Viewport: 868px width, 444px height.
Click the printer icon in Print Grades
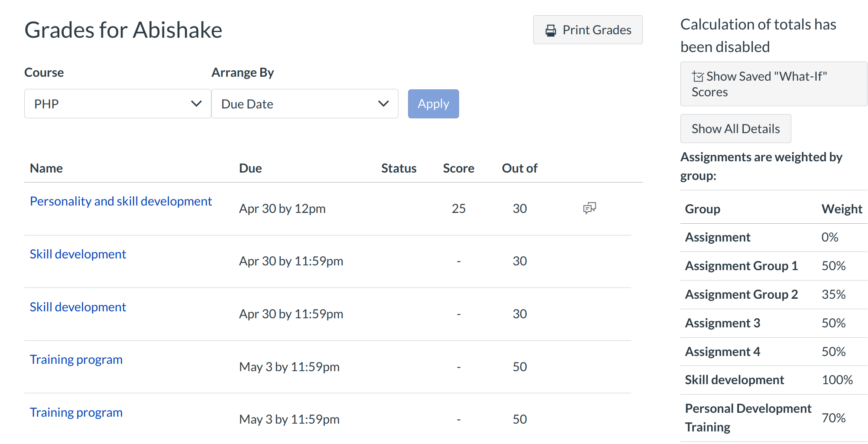click(551, 30)
